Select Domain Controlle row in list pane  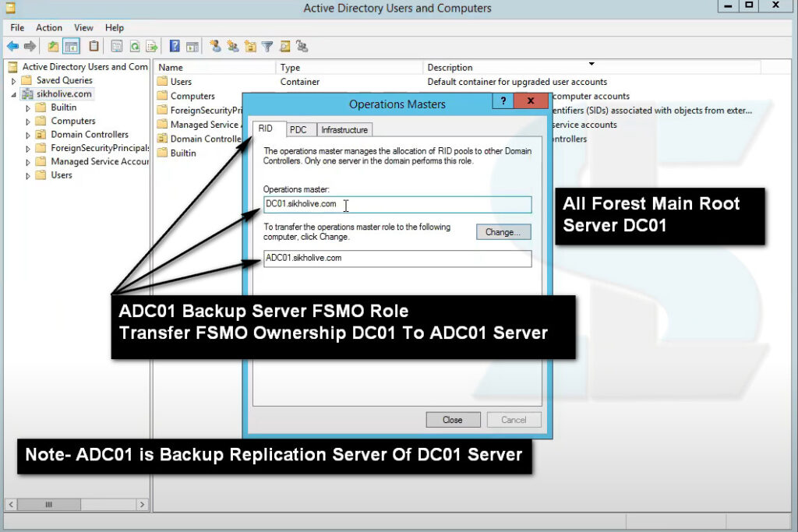click(x=199, y=139)
